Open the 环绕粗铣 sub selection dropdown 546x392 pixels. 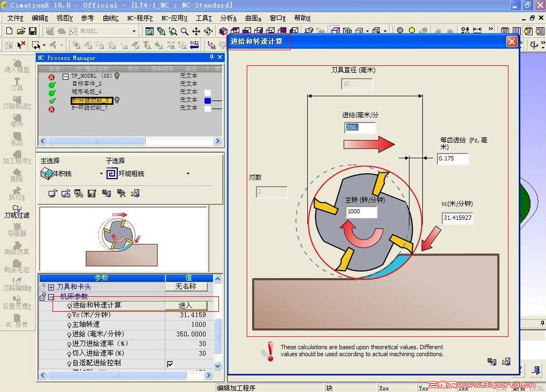point(188,174)
